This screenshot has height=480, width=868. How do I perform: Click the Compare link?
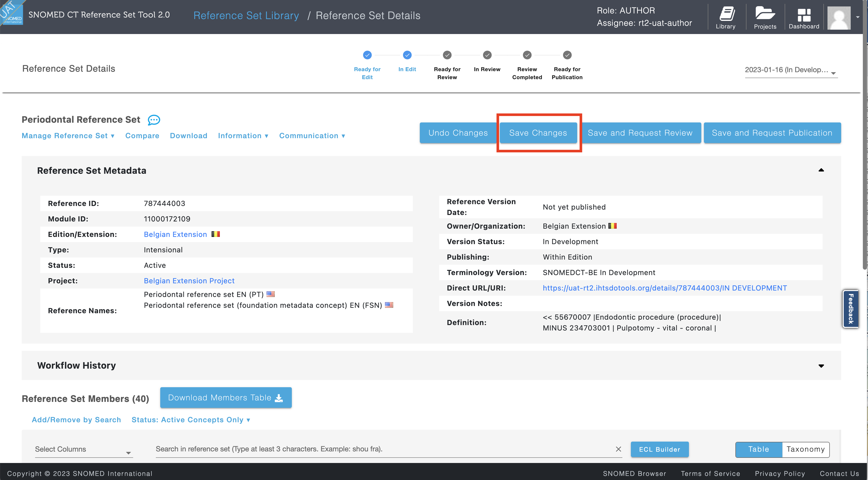[x=142, y=136]
